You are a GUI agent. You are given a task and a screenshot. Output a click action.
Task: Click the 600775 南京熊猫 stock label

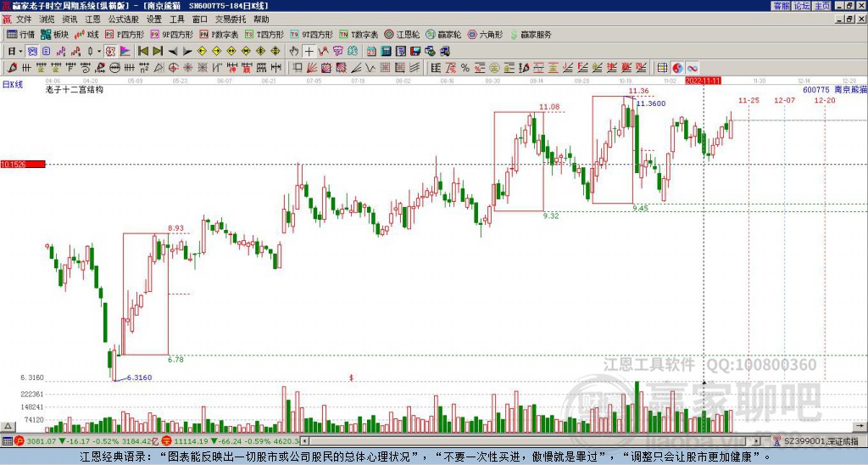pos(834,89)
